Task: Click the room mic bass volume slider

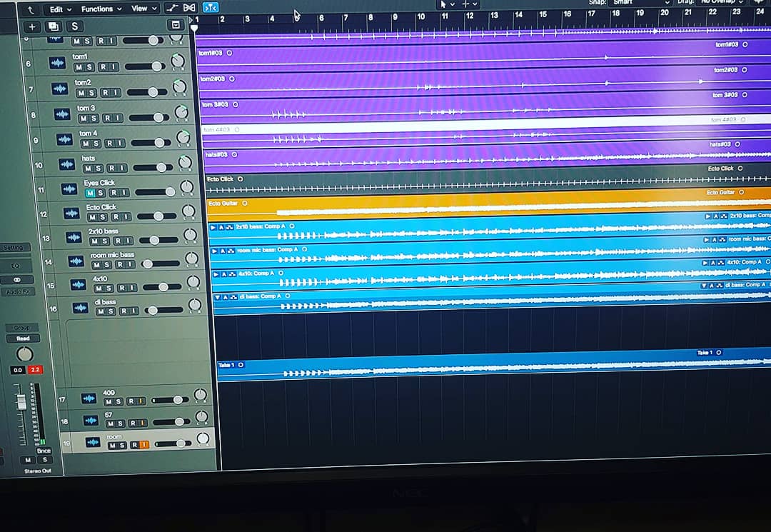Action: (160, 264)
